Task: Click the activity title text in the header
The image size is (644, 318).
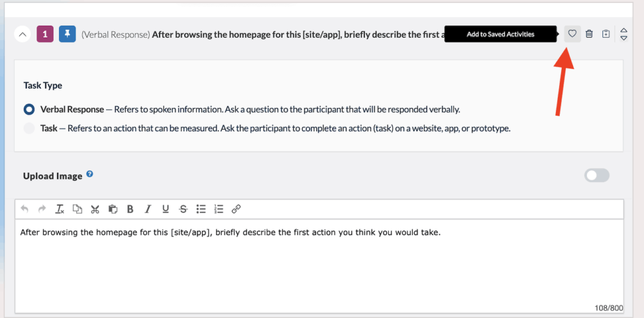Action: click(x=263, y=35)
